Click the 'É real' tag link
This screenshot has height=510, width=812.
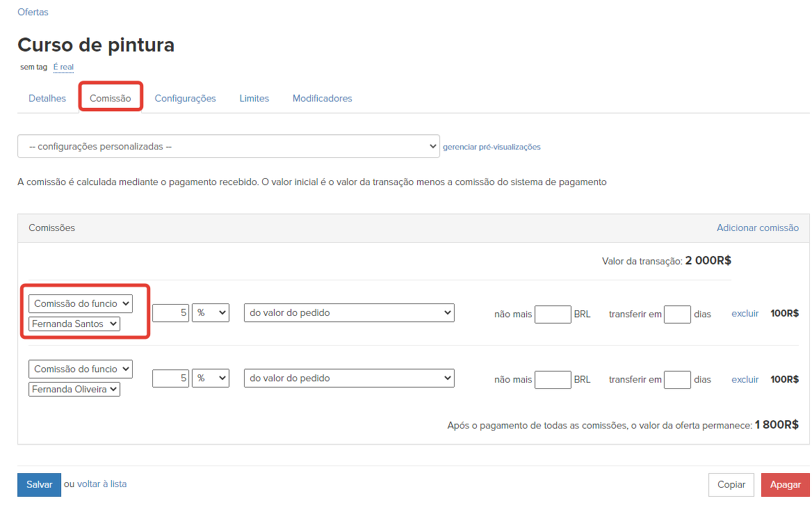click(x=63, y=67)
